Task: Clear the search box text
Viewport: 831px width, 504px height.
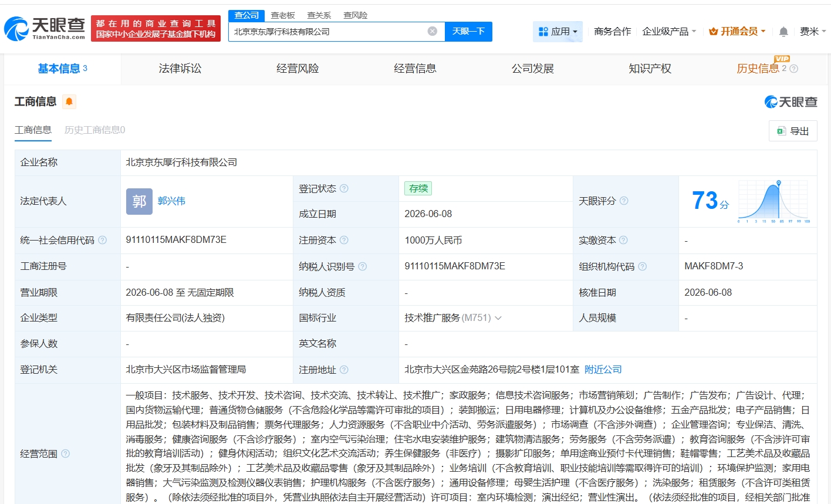Action: tap(433, 31)
